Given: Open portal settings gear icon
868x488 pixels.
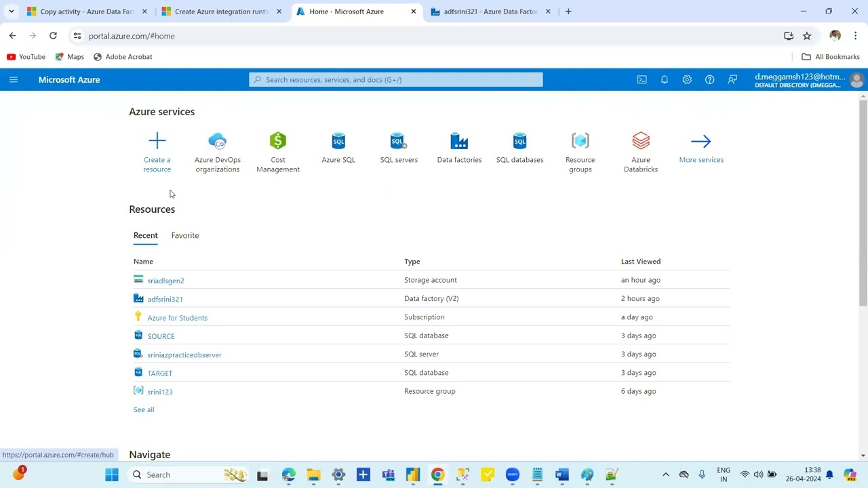Looking at the screenshot, I should tap(687, 80).
